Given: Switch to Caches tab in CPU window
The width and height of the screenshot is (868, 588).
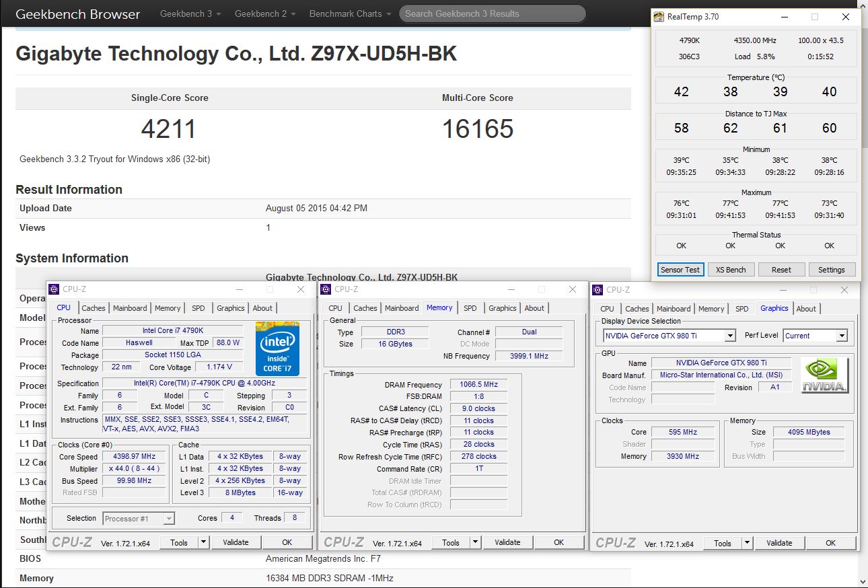Looking at the screenshot, I should pos(94,308).
